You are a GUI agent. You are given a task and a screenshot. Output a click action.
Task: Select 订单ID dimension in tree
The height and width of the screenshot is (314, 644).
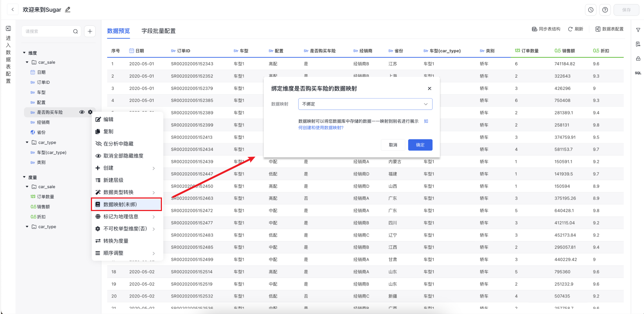(43, 82)
